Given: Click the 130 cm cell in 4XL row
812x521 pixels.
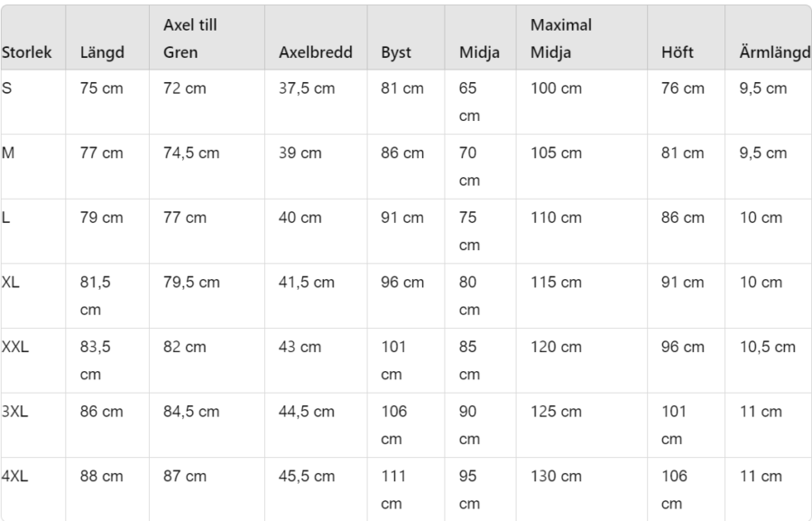Looking at the screenshot, I should click(x=556, y=476).
